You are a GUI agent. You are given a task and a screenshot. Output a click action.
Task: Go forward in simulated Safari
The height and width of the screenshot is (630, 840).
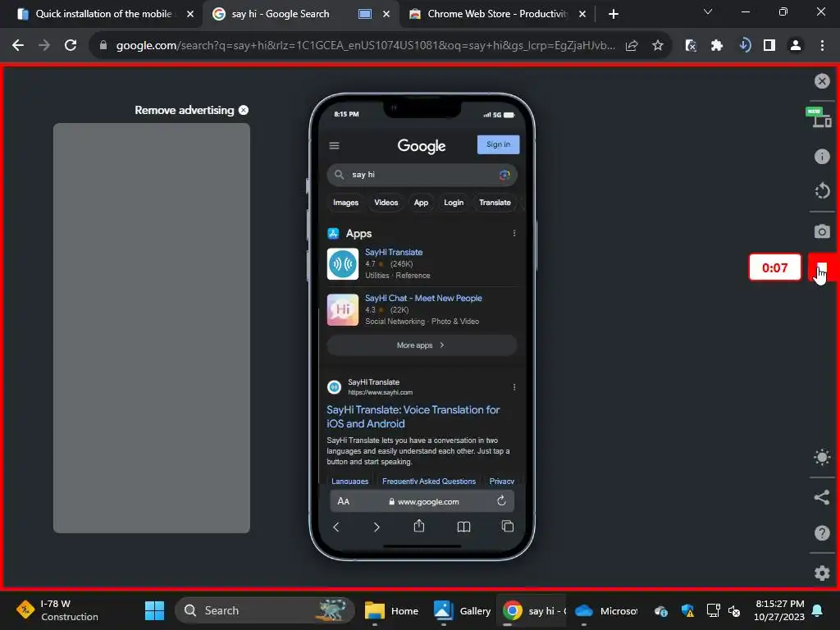click(x=377, y=527)
